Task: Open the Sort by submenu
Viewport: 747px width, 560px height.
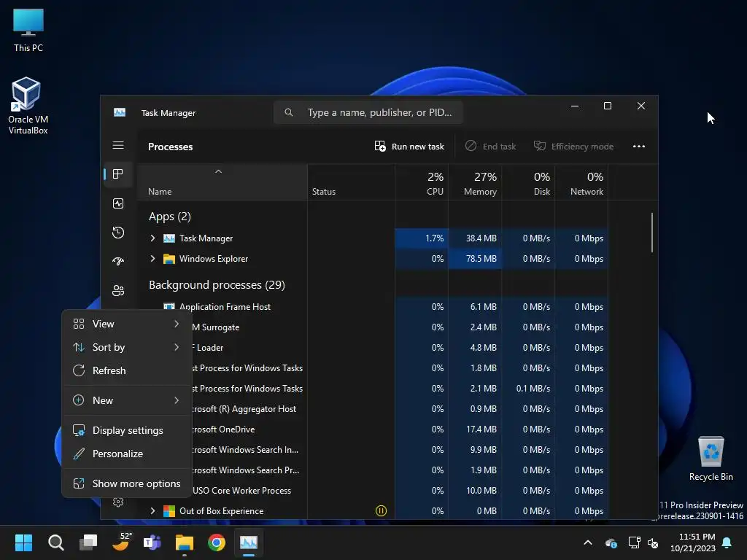Action: [x=127, y=347]
